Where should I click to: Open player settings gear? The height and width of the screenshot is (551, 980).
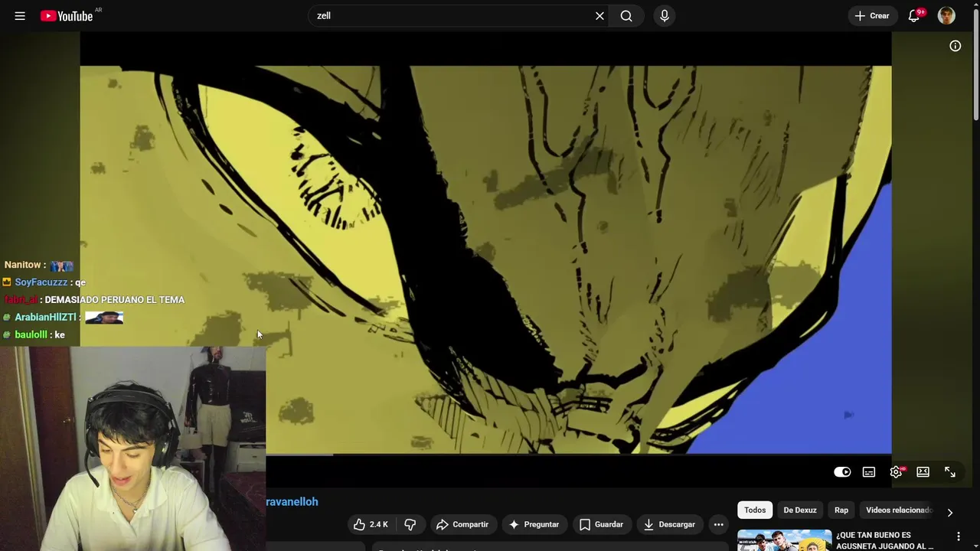tap(896, 472)
